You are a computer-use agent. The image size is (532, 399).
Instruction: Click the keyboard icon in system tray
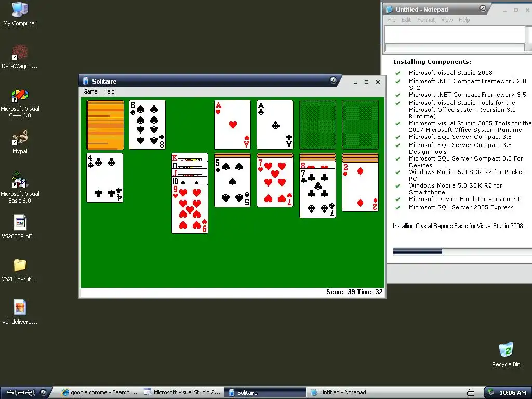[470, 393]
